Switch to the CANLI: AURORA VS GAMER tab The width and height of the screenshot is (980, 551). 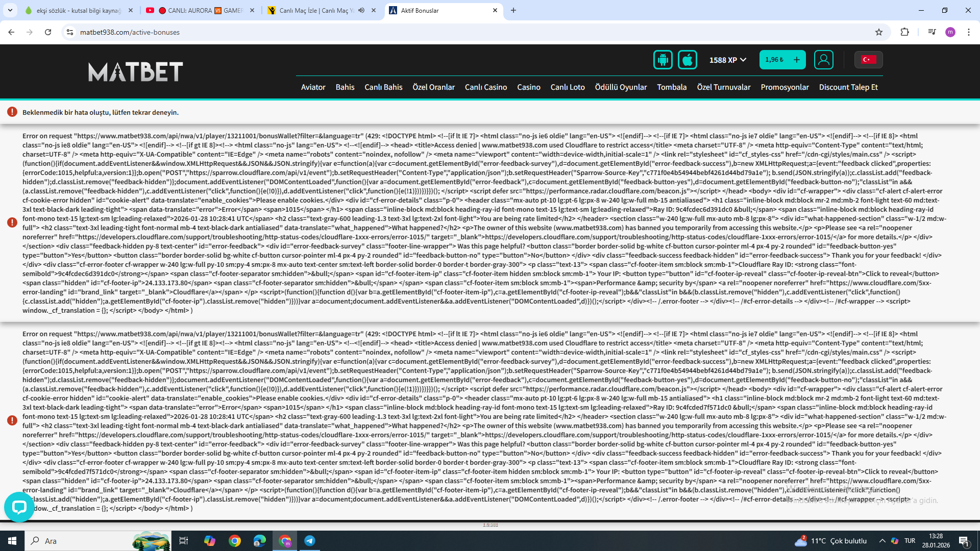point(199,10)
